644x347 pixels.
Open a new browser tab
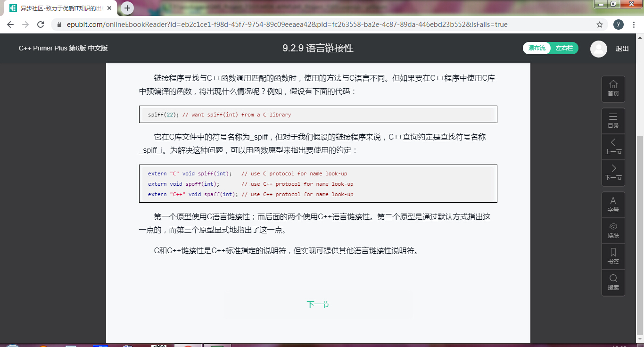pos(126,8)
